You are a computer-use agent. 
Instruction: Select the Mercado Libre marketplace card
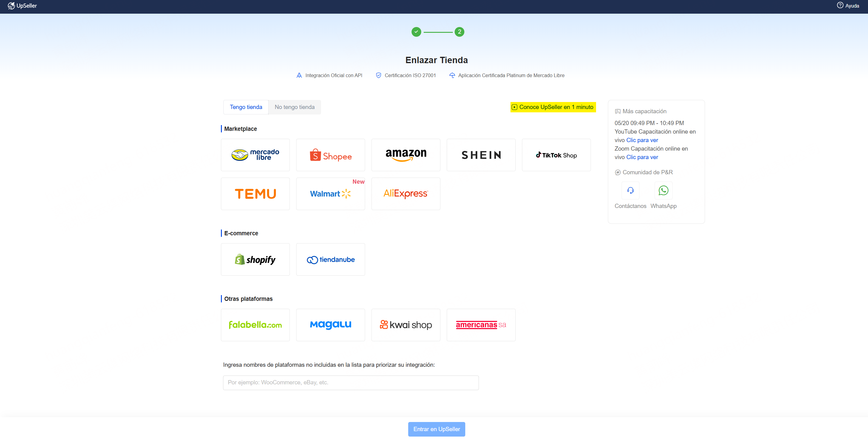click(x=255, y=155)
